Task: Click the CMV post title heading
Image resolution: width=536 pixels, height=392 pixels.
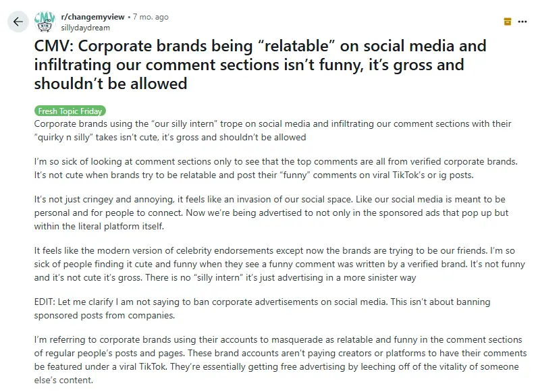Action: [x=260, y=65]
